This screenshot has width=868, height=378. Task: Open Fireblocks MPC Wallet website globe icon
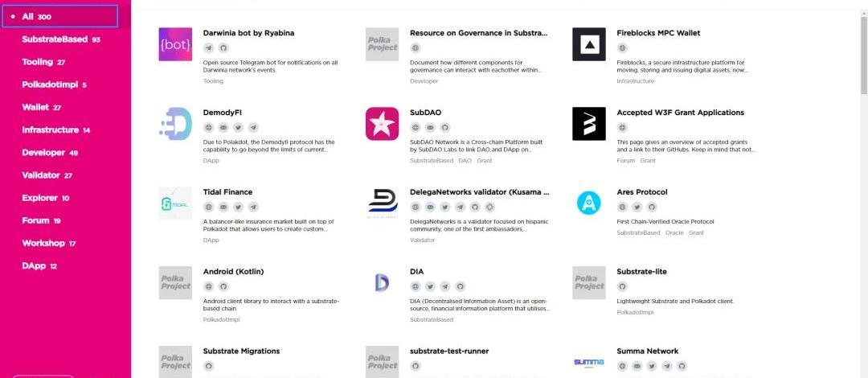[622, 47]
